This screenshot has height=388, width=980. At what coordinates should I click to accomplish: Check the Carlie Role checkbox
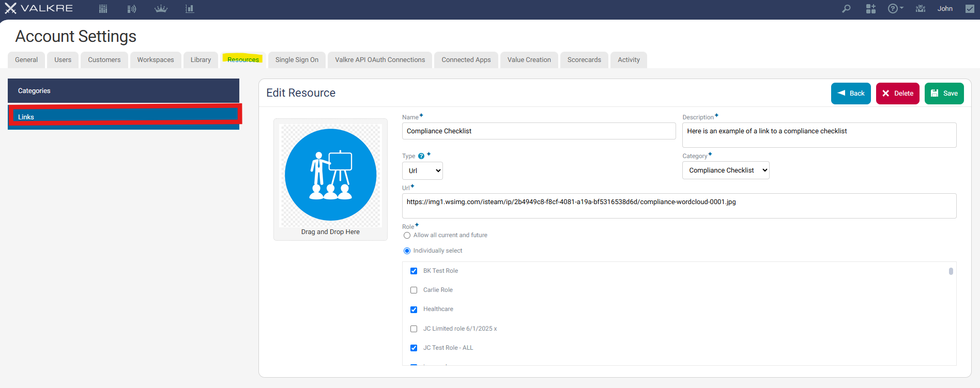click(x=414, y=290)
